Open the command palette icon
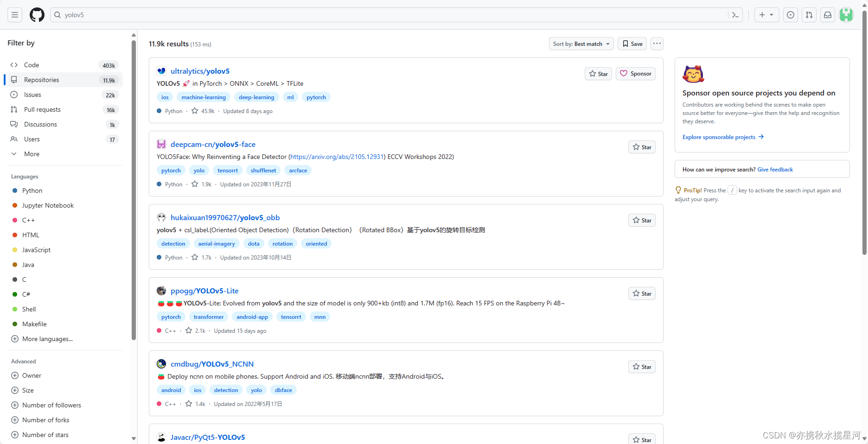Viewport: 868px width, 444px height. [x=735, y=15]
